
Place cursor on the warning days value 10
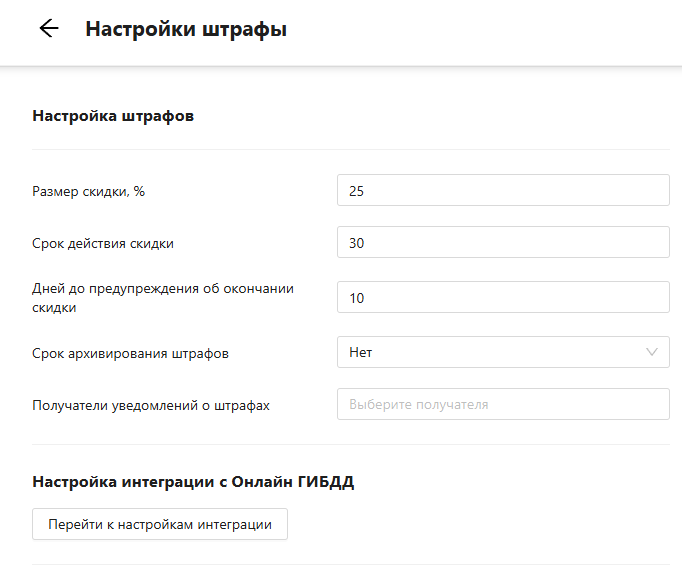356,297
